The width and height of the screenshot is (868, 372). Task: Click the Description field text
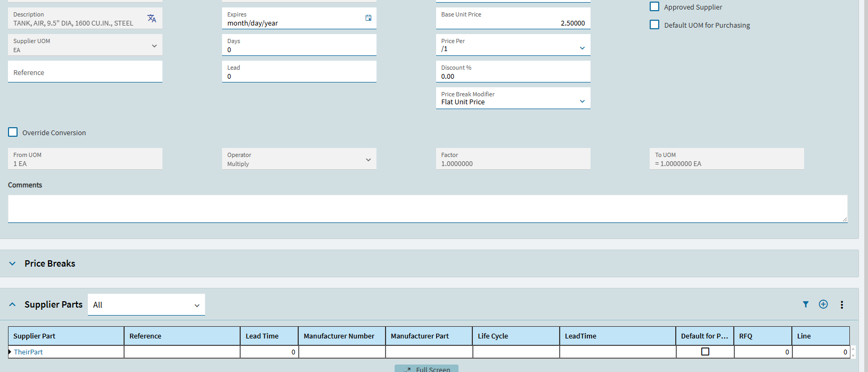tap(73, 23)
